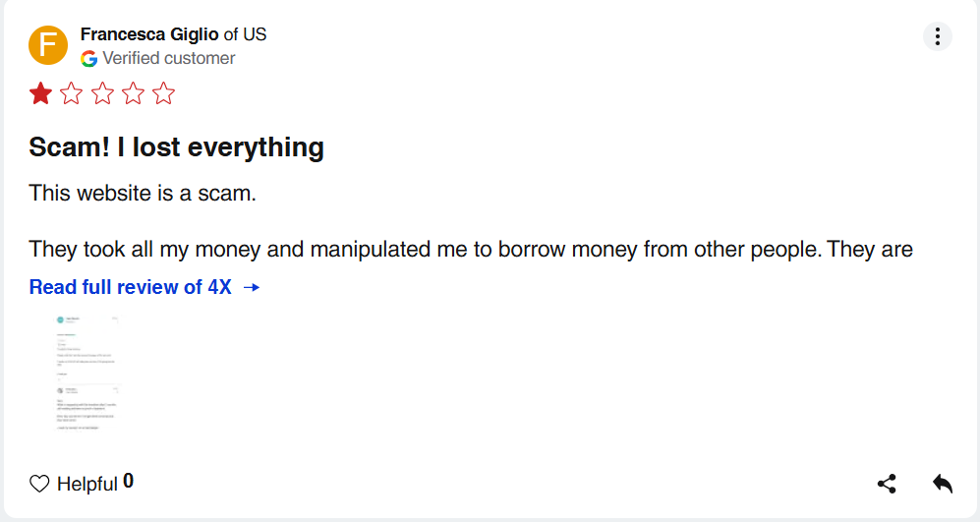Image resolution: width=980 pixels, height=522 pixels.
Task: Click the reply arrow icon
Action: [942, 484]
